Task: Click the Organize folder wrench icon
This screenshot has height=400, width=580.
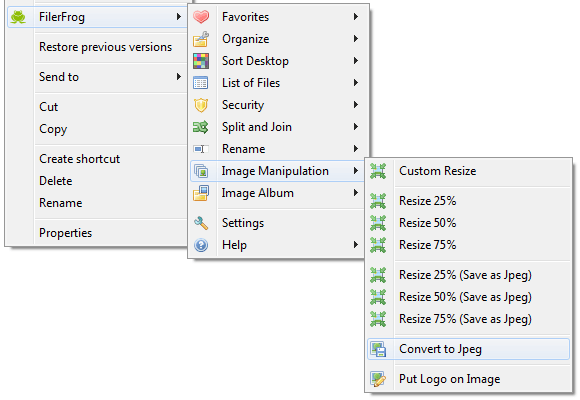Action: 201,39
